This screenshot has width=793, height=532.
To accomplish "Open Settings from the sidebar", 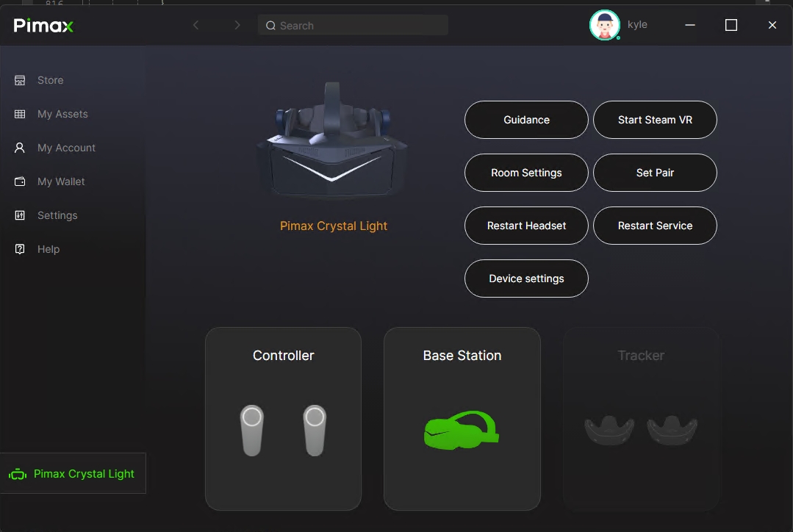I will [x=57, y=215].
